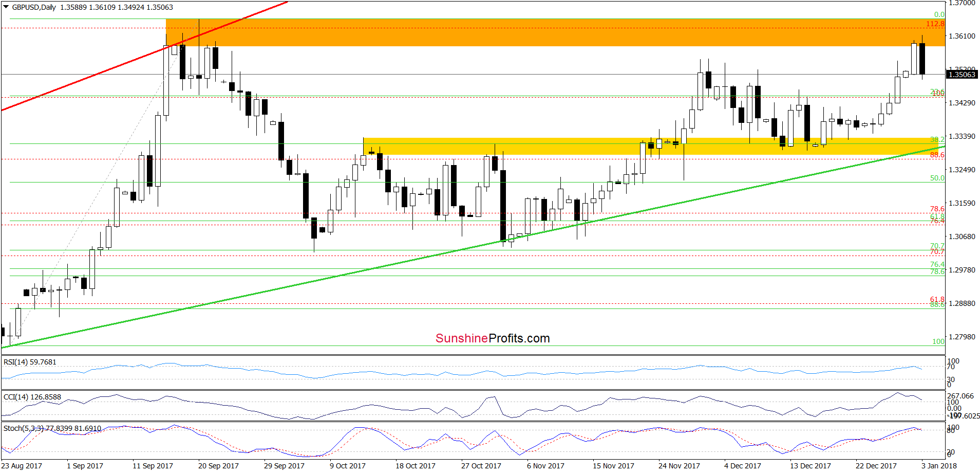Click the 1.29780 price axis label
The height and width of the screenshot is (473, 980).
[x=962, y=270]
